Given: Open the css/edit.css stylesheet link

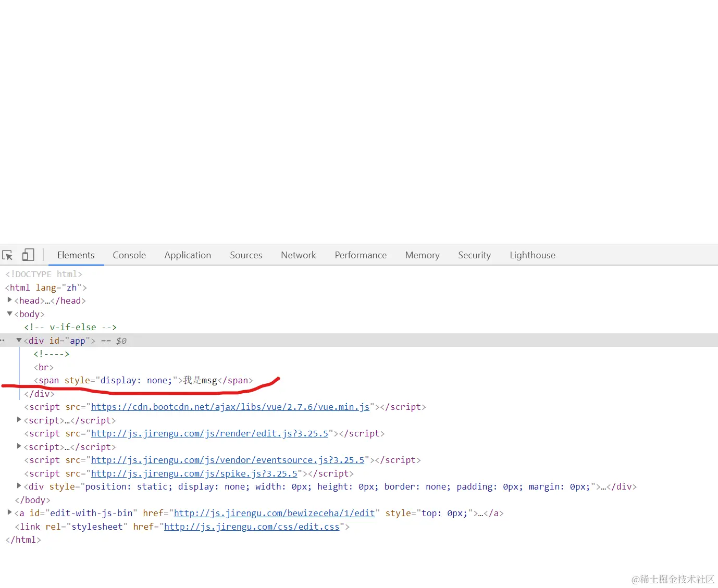Looking at the screenshot, I should 252,527.
